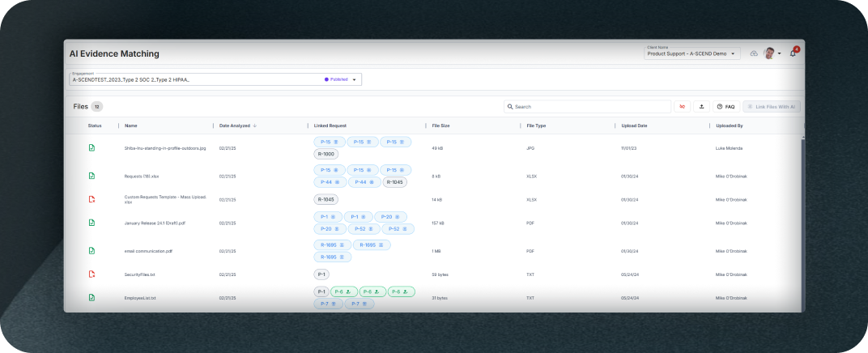Screen dimensions: 868x353
Task: Click the File Type column header
Action: (x=536, y=125)
